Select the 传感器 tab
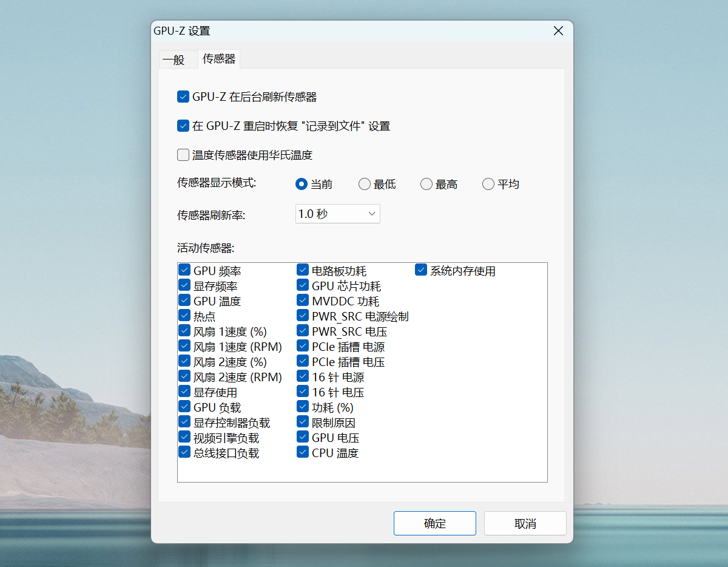 (x=218, y=59)
